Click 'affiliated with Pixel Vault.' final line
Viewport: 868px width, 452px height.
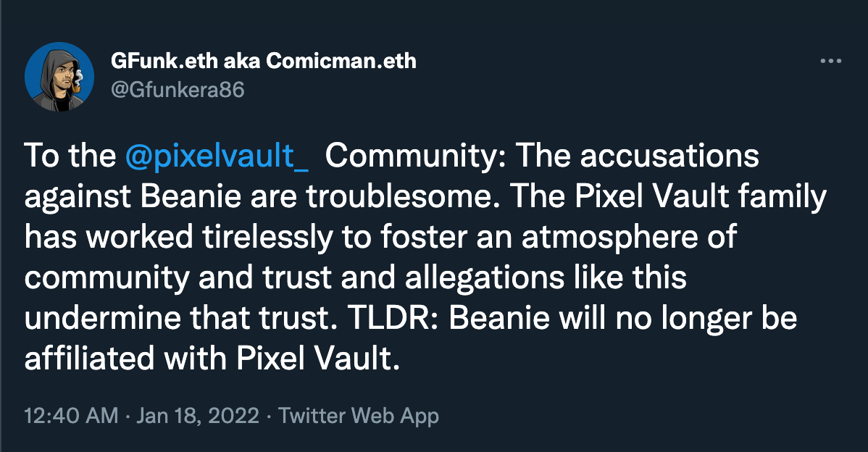(212, 360)
